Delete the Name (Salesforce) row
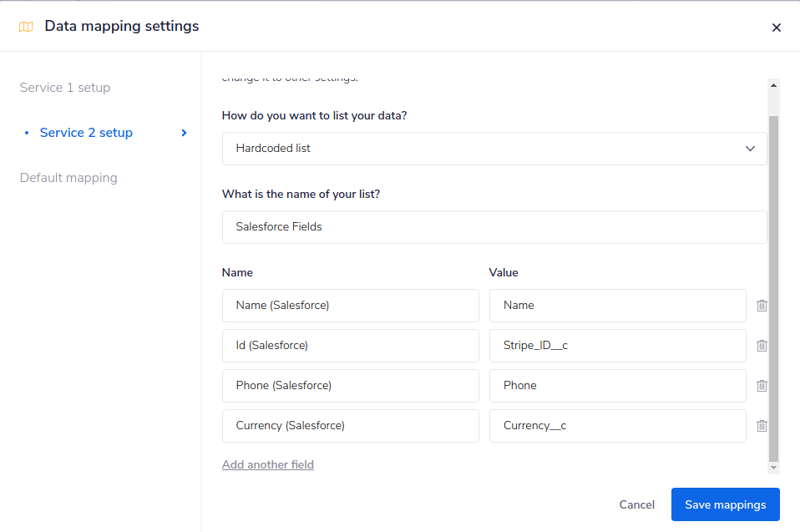 pyautogui.click(x=762, y=306)
